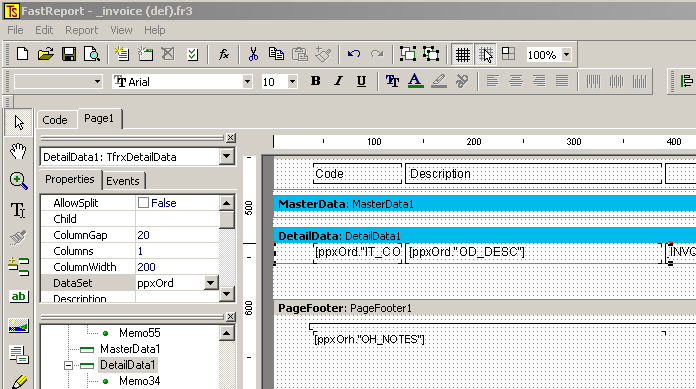Close the object inspector panel
Image resolution: width=696 pixels, height=389 pixels.
[230, 138]
